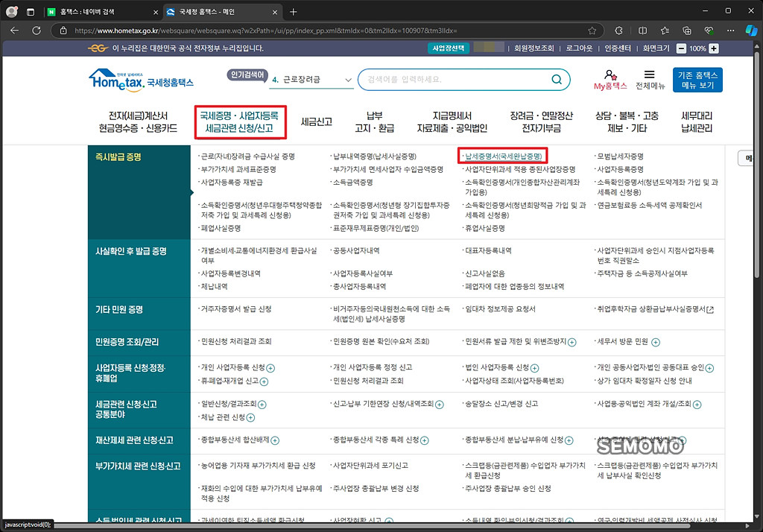The height and width of the screenshot is (532, 763).
Task: Click 체납내역 link
Action: coord(214,286)
